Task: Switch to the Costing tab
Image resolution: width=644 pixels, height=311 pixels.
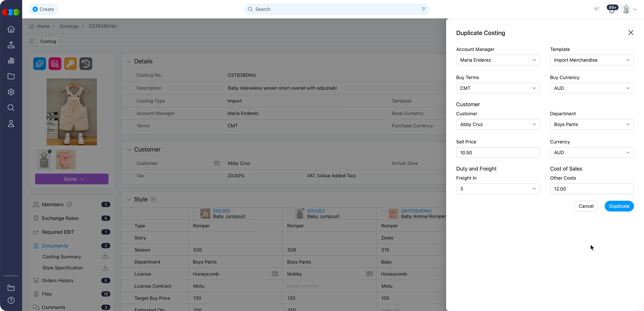Action: pos(48,41)
